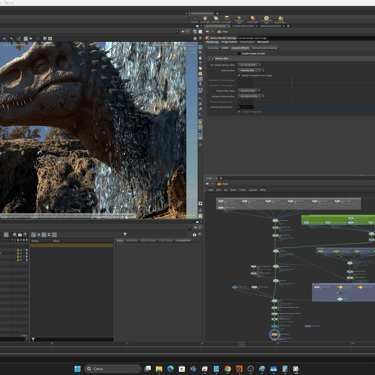The width and height of the screenshot is (375, 375).
Task: Click the green network box title bar
Action: click(338, 217)
